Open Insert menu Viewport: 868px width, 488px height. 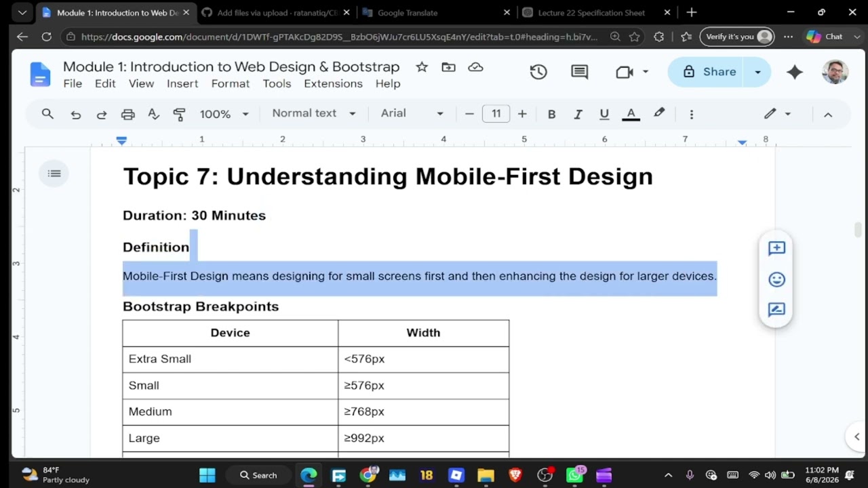pos(182,83)
